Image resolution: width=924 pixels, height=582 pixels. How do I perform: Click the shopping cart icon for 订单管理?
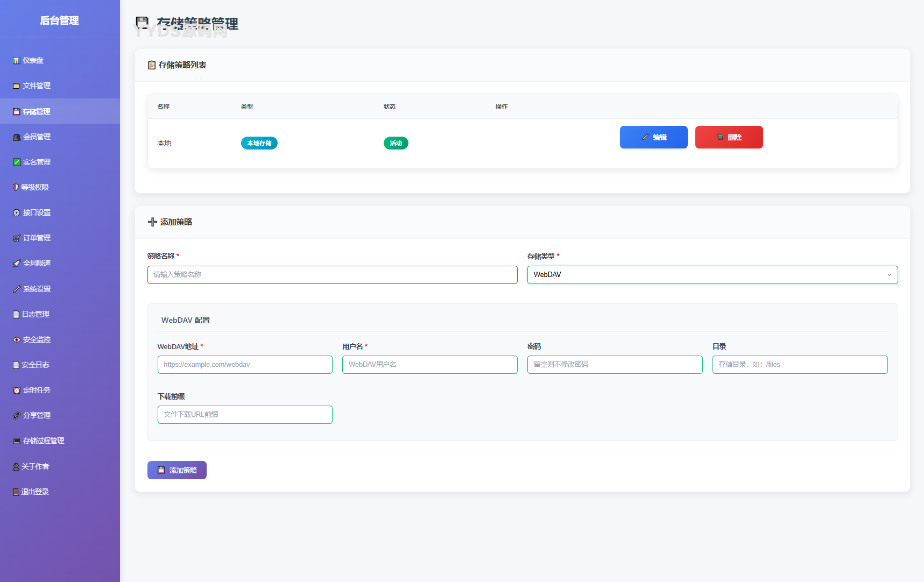[x=16, y=238]
